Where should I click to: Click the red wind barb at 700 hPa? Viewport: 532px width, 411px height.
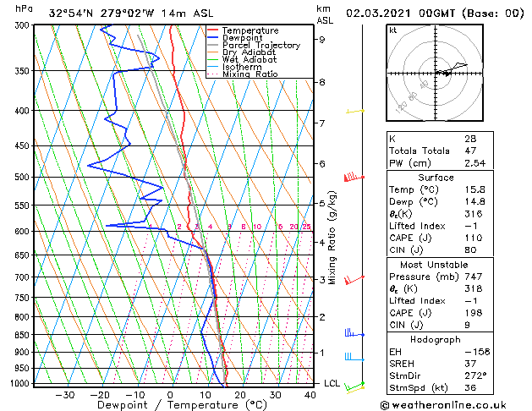click(354, 280)
